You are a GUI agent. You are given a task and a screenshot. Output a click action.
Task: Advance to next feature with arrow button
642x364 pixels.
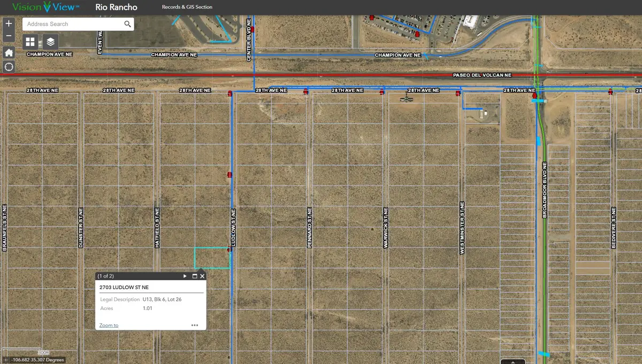click(x=185, y=276)
